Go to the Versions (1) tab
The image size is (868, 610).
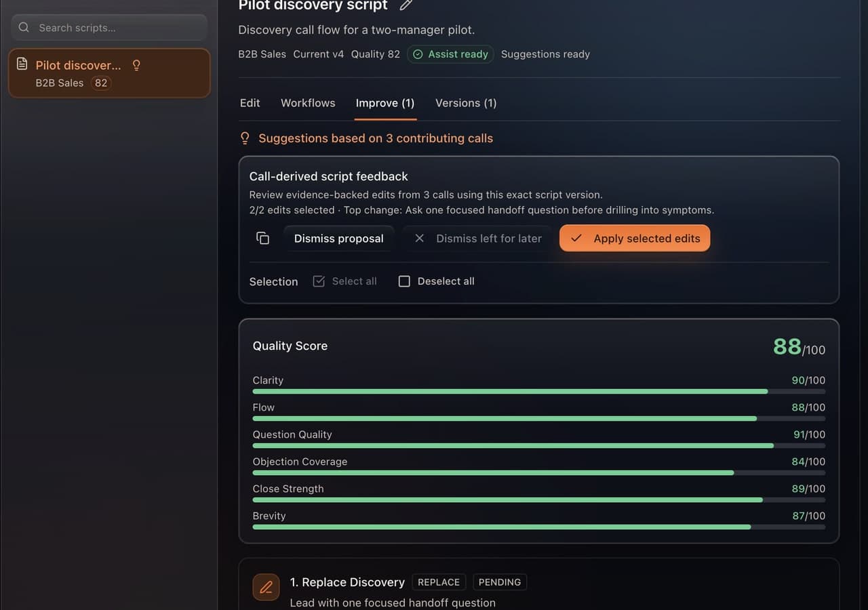(466, 103)
